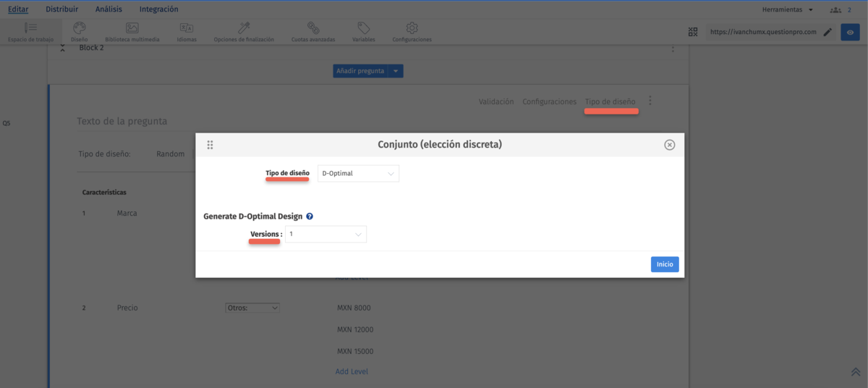Image resolution: width=868 pixels, height=388 pixels.
Task: Select the MXN 8000 level
Action: pos(354,308)
